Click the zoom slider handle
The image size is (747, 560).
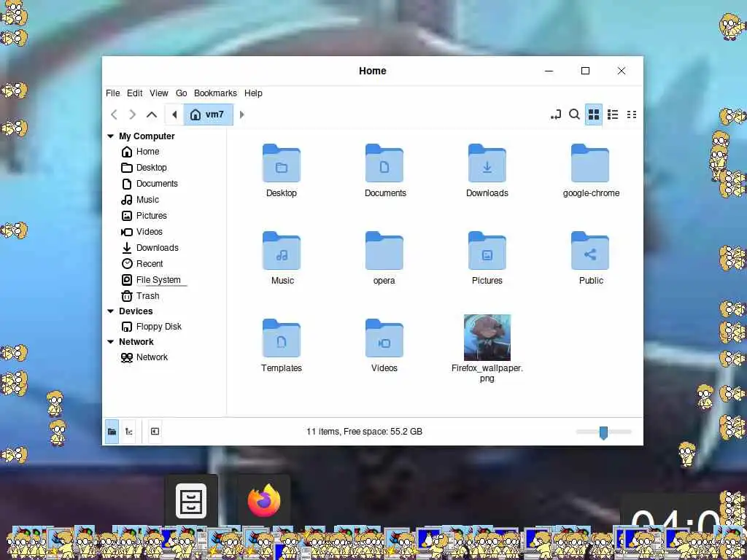click(603, 432)
